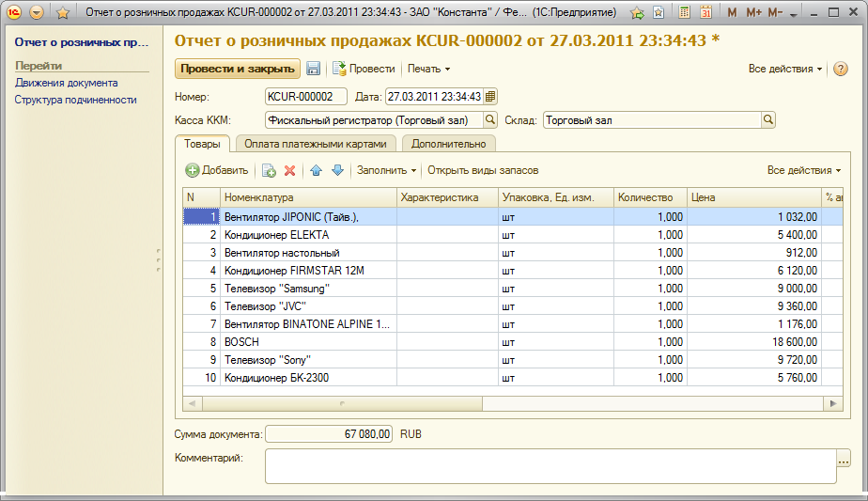
Task: Open the top Все действия dropdown
Action: (785, 69)
